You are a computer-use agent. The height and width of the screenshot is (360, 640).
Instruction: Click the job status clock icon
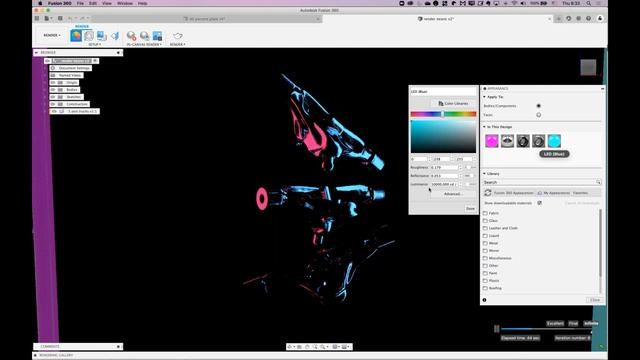click(x=578, y=18)
